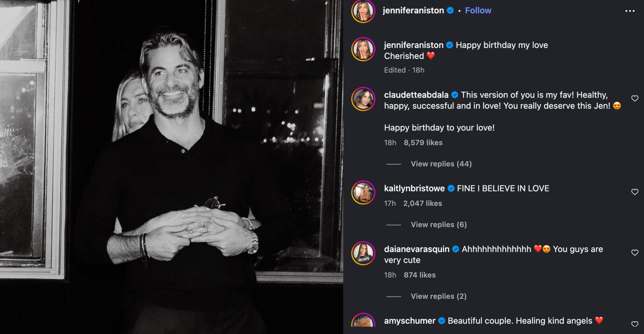Like kaitlynbristowe's comment with the heart
Image resolution: width=644 pixels, height=334 pixels.
pyautogui.click(x=635, y=192)
